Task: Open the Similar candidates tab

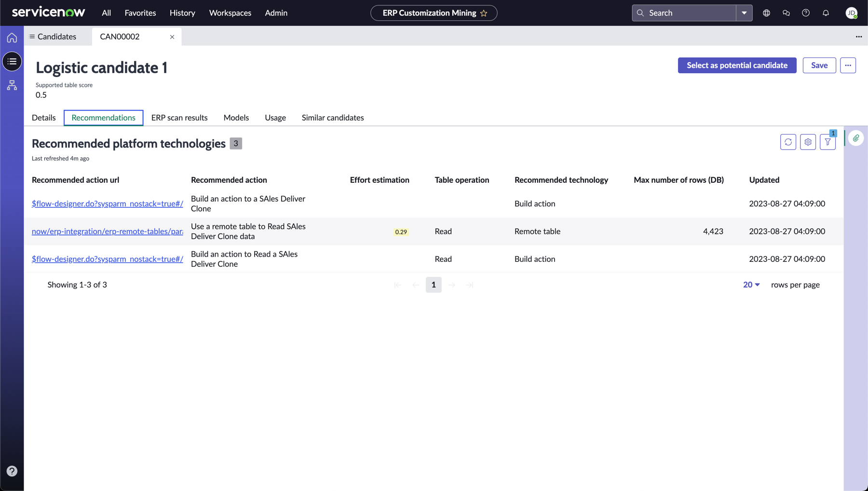Action: [333, 118]
